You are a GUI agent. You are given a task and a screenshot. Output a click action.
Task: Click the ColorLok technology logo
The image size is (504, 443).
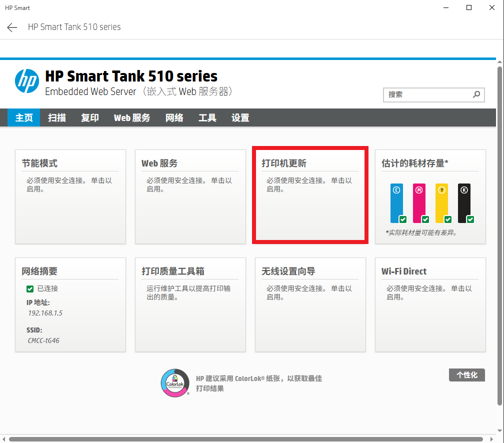[174, 383]
